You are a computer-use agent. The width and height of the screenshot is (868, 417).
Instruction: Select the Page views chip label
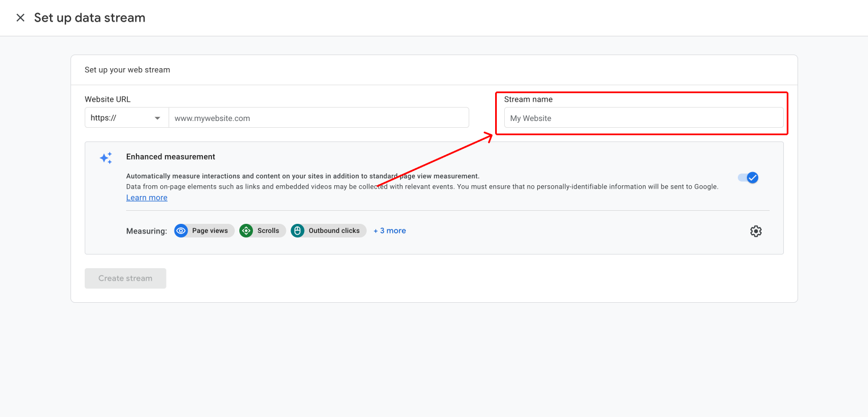tap(210, 231)
